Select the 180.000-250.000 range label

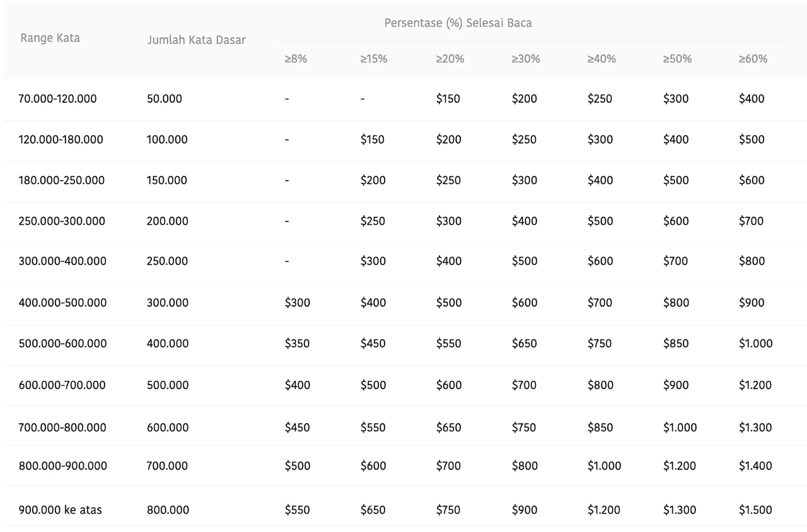[62, 180]
